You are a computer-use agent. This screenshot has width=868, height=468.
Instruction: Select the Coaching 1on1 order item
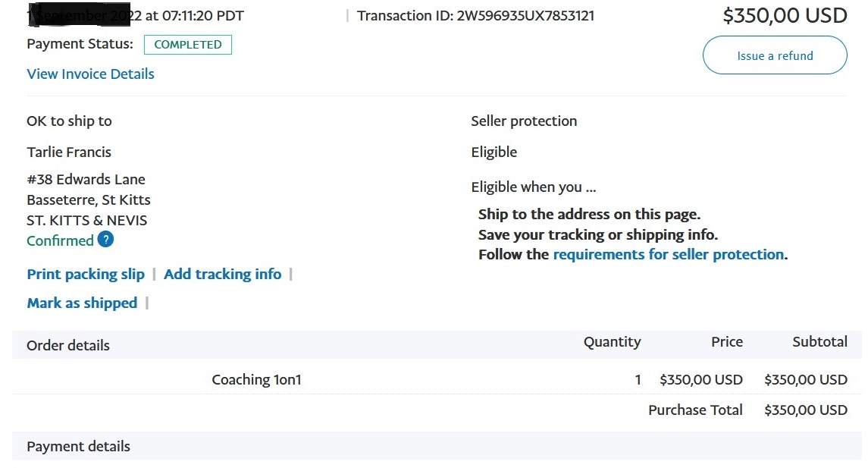coord(256,380)
